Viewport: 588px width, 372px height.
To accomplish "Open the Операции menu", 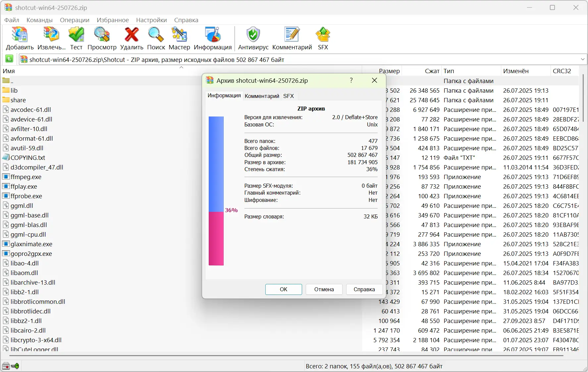I will click(75, 20).
